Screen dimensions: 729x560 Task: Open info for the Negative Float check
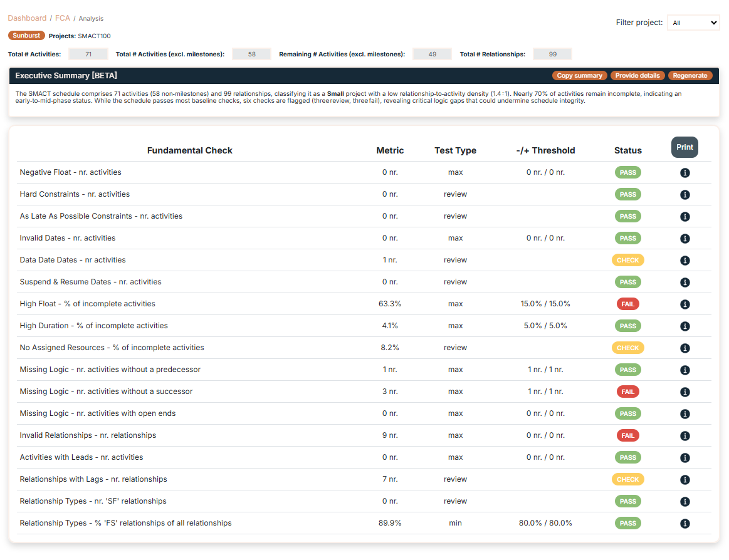[684, 172]
